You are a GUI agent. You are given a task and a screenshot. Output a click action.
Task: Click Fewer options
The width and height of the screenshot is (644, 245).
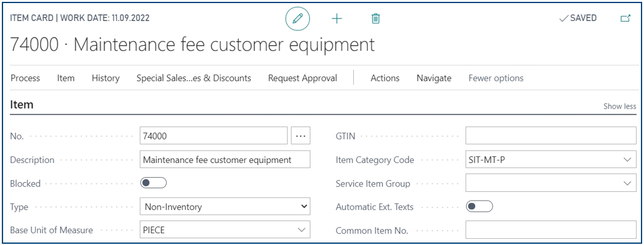pyautogui.click(x=496, y=78)
